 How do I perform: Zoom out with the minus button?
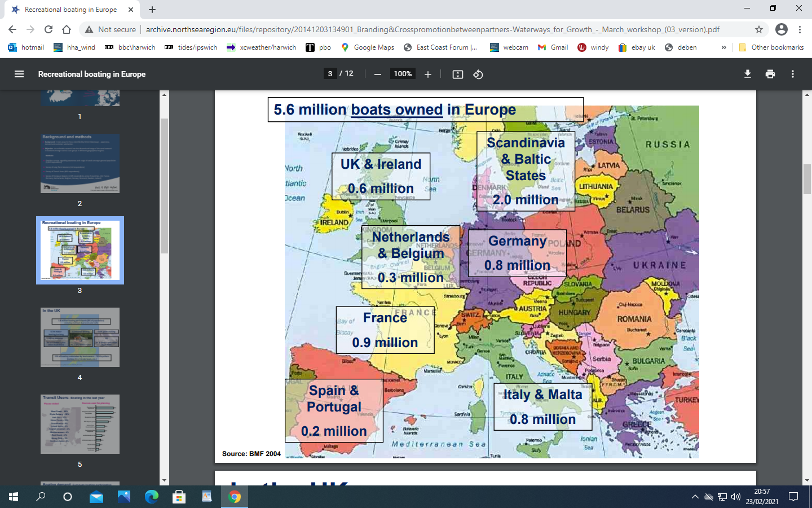click(x=378, y=75)
